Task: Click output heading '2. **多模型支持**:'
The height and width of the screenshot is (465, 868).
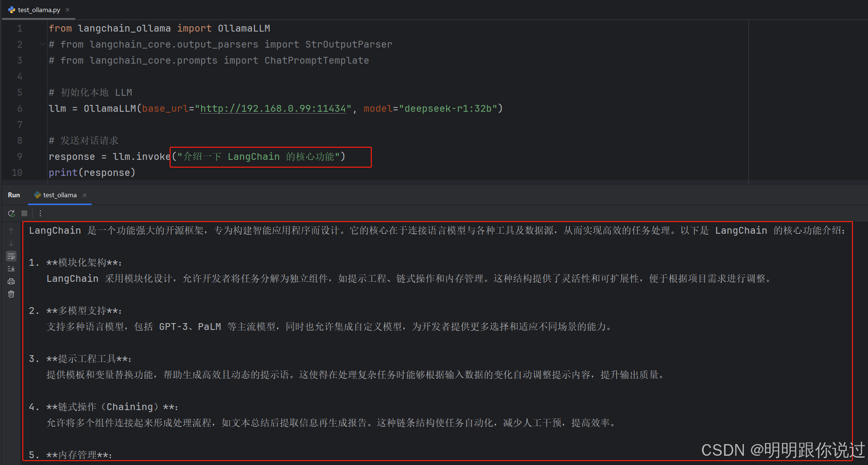Action: pos(75,310)
